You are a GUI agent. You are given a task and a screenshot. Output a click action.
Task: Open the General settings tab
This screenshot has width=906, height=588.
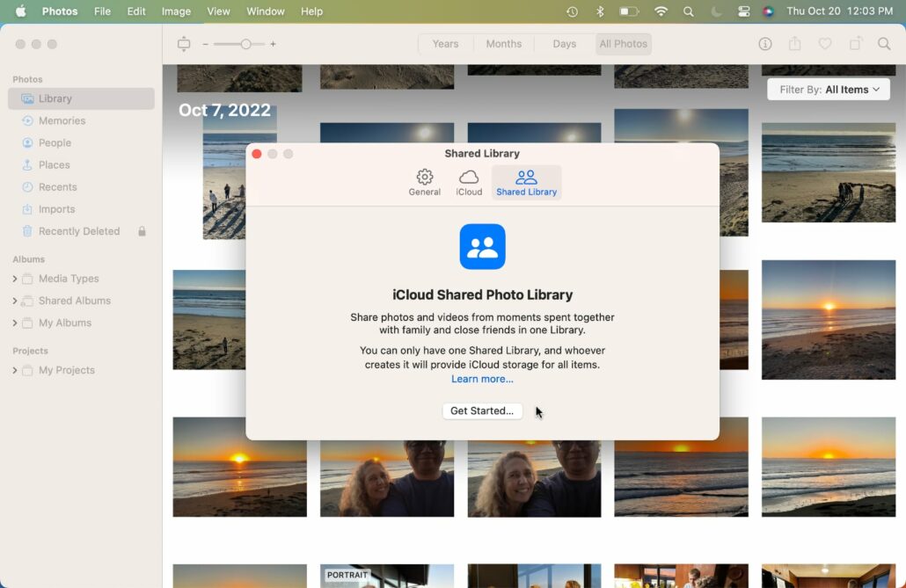pos(424,182)
